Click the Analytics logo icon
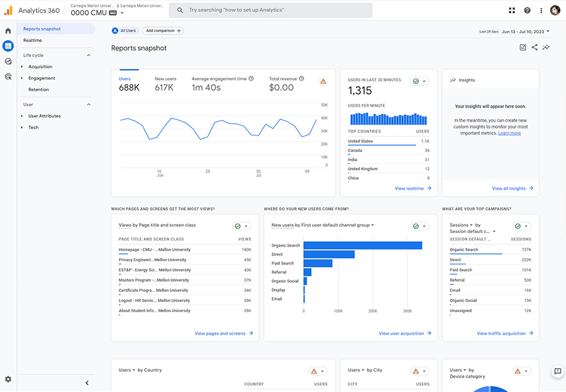The height and width of the screenshot is (392, 566). (x=8, y=11)
